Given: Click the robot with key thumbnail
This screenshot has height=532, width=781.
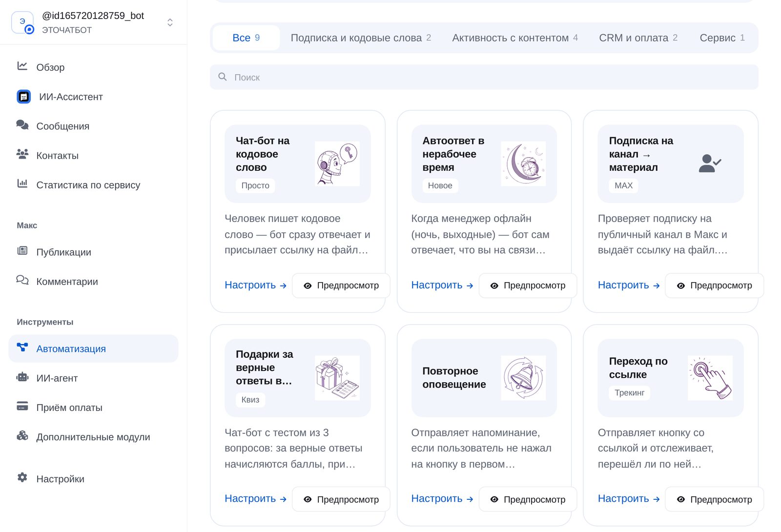Looking at the screenshot, I should 337,164.
